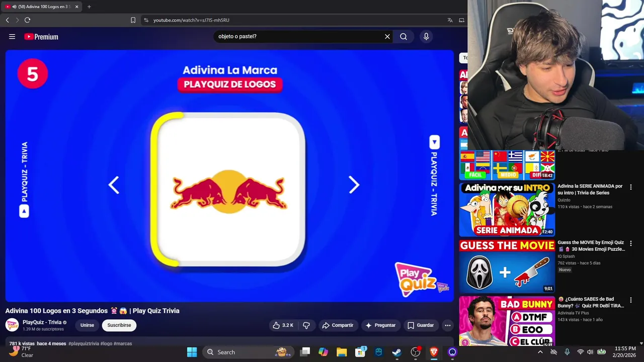
Task: Open Copilot from the taskbar
Action: [323, 352]
